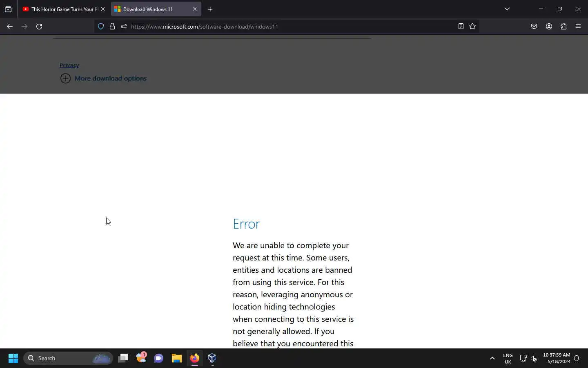The width and height of the screenshot is (588, 368).
Task: Open the Firefox View recent browsing icon
Action: tap(8, 9)
